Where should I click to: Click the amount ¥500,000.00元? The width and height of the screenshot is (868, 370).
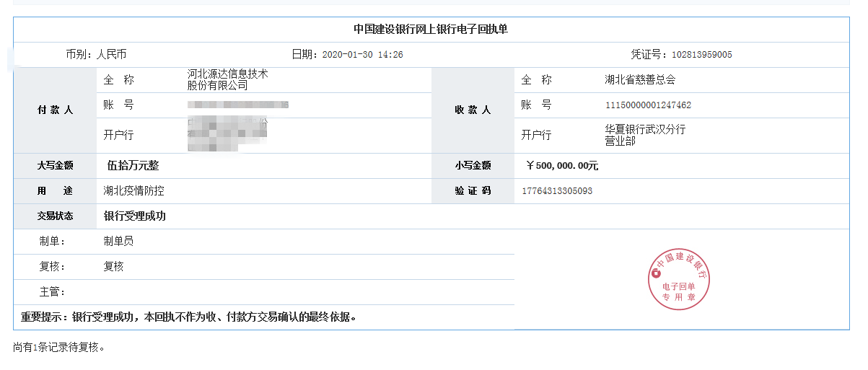pyautogui.click(x=561, y=166)
